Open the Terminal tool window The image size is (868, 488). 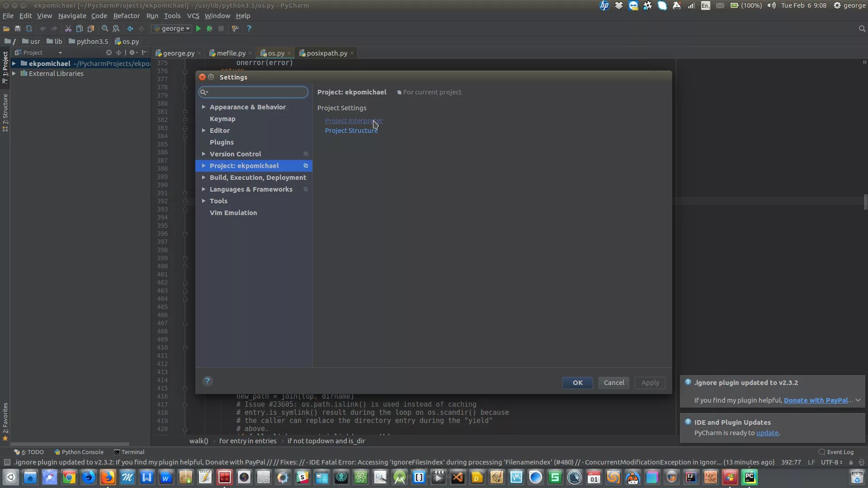(x=129, y=452)
